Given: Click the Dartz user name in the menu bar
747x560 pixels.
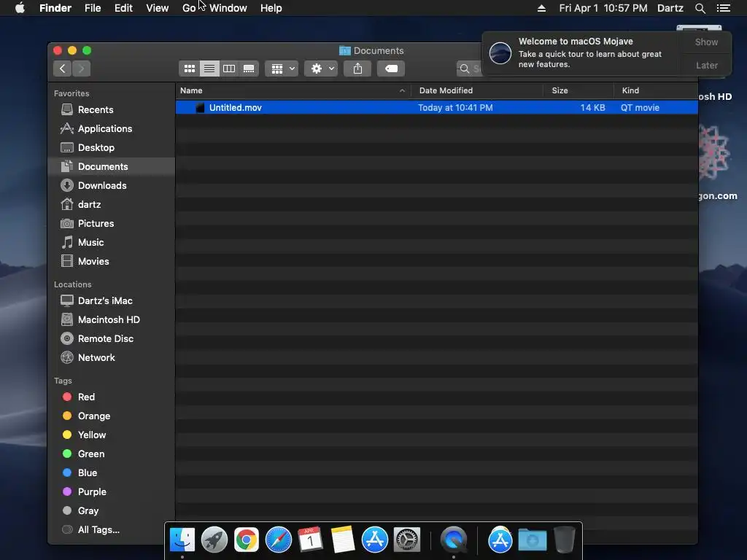Looking at the screenshot, I should (x=670, y=8).
